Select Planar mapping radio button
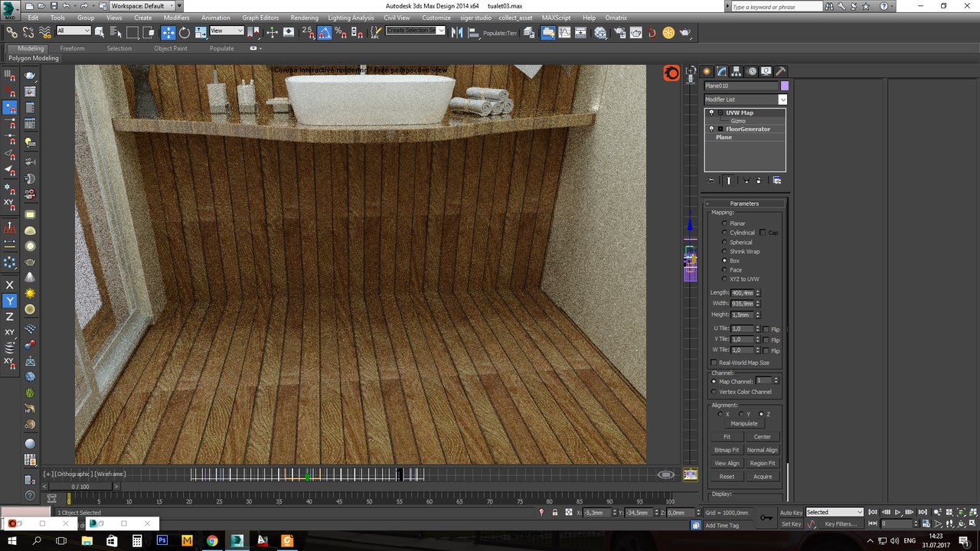This screenshot has height=551, width=980. pos(725,223)
